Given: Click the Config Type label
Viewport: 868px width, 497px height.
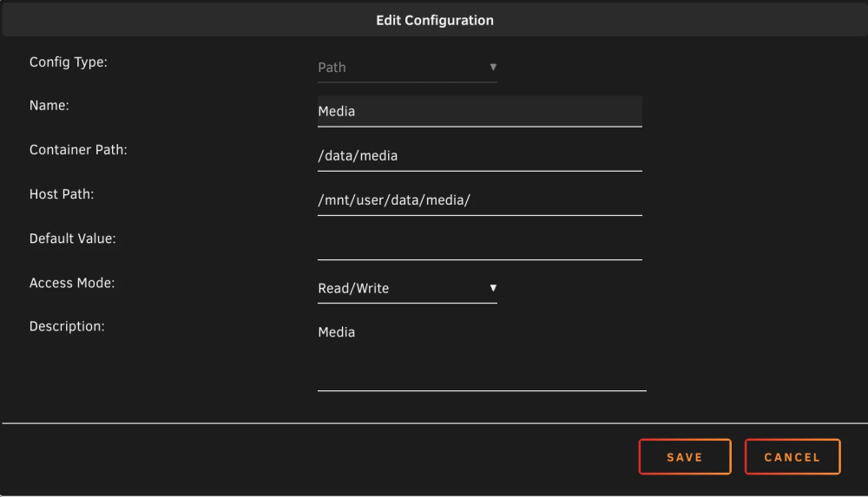Looking at the screenshot, I should point(68,62).
